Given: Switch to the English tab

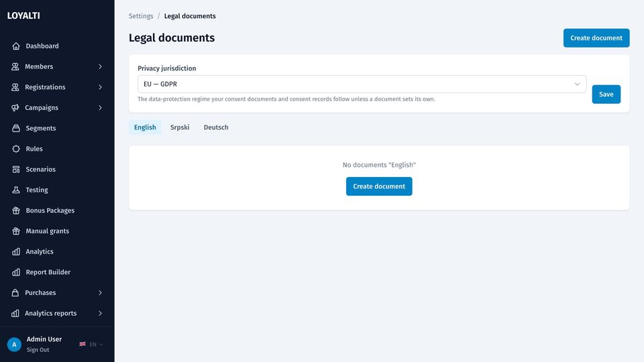Looking at the screenshot, I should click(145, 127).
